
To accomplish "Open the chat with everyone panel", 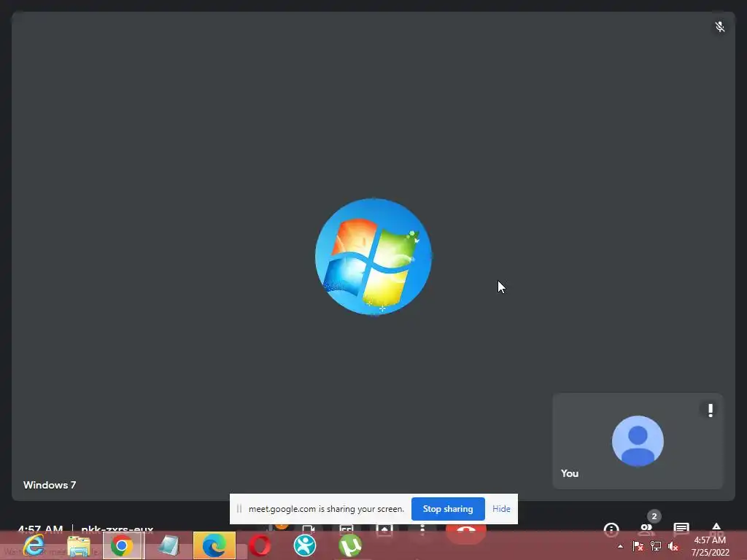I will [681, 528].
